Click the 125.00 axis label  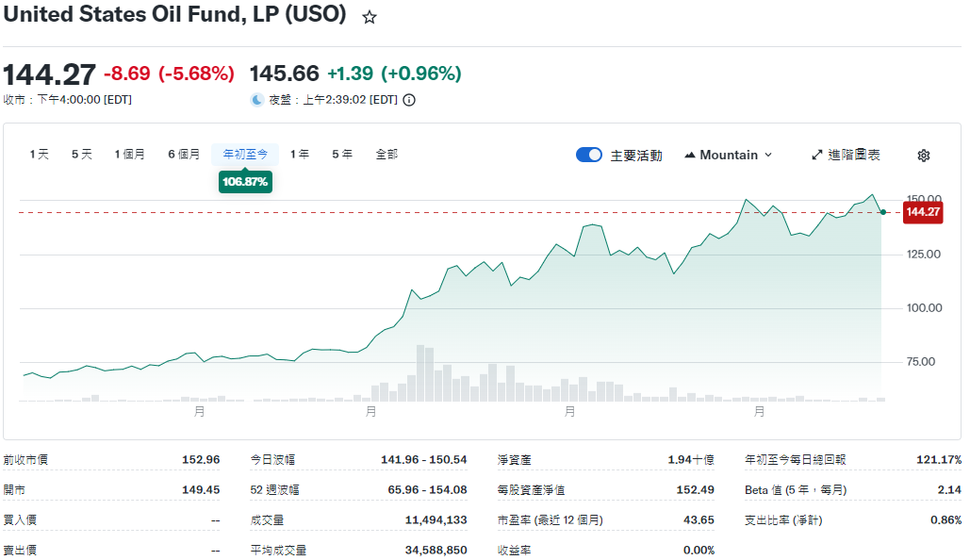pyautogui.click(x=923, y=255)
